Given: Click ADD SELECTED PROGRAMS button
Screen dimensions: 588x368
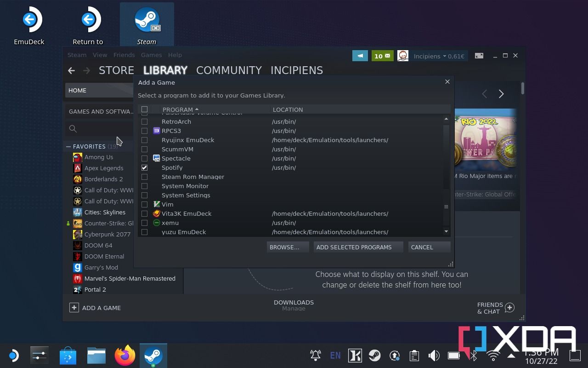Looking at the screenshot, I should click(358, 247).
